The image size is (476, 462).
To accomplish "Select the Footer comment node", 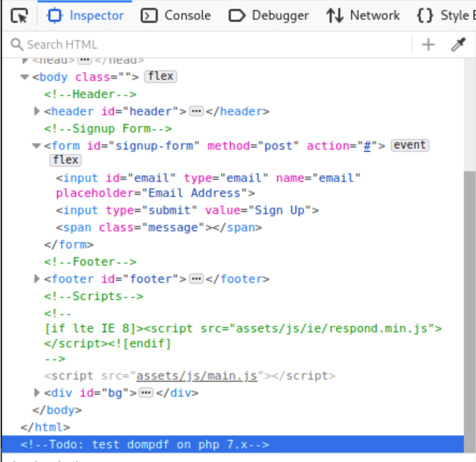I will pos(90,262).
